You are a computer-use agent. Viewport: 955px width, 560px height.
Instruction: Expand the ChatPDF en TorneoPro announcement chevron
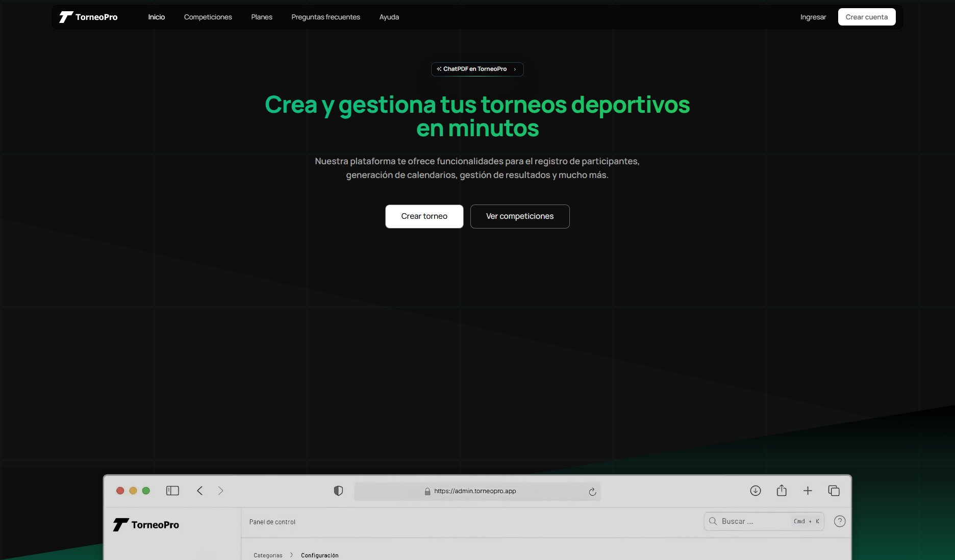pos(515,69)
